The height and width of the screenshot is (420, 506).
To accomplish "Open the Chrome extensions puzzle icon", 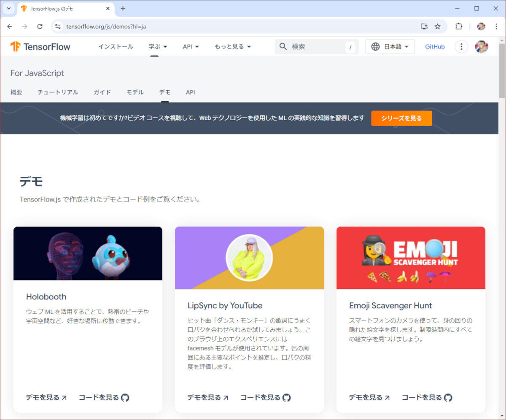I will pos(459,26).
